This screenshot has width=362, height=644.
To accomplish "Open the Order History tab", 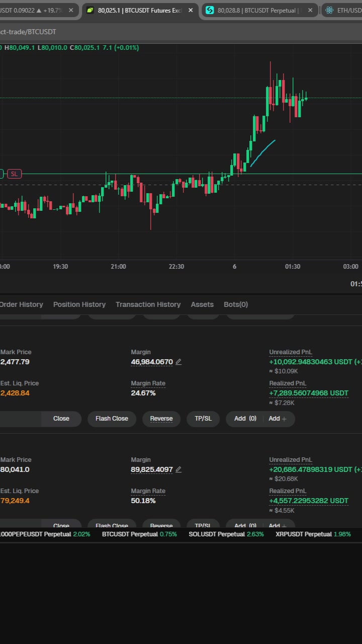I will pos(21,304).
